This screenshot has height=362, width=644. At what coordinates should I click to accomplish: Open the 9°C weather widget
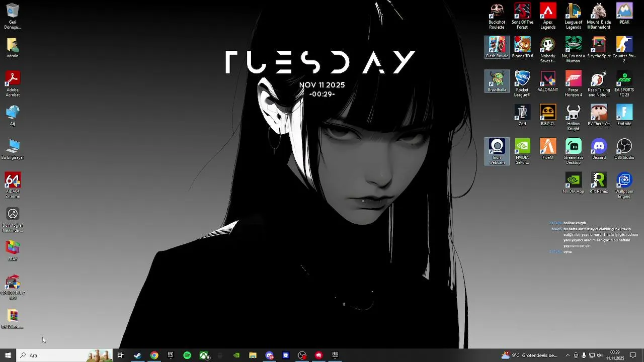pos(529,355)
